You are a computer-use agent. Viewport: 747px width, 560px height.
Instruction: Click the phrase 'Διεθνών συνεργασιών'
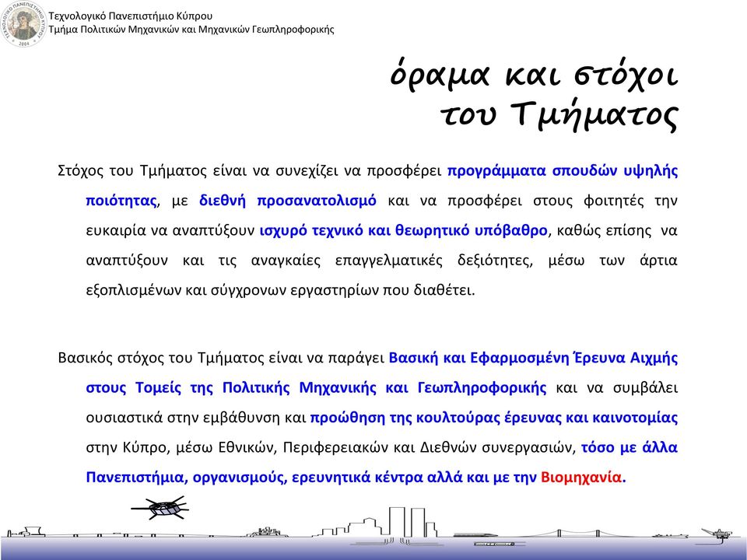[x=498, y=448]
